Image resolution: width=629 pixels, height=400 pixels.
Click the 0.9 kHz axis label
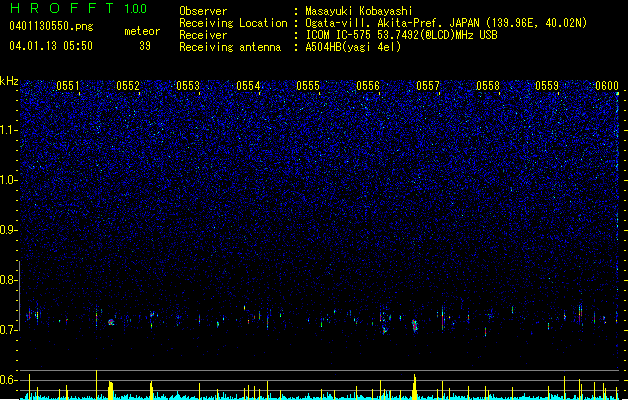(x=9, y=230)
